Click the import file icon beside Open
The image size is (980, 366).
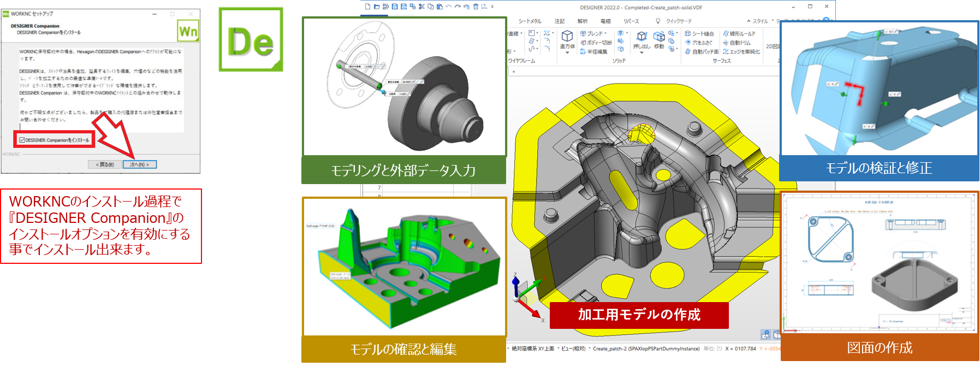tap(386, 7)
